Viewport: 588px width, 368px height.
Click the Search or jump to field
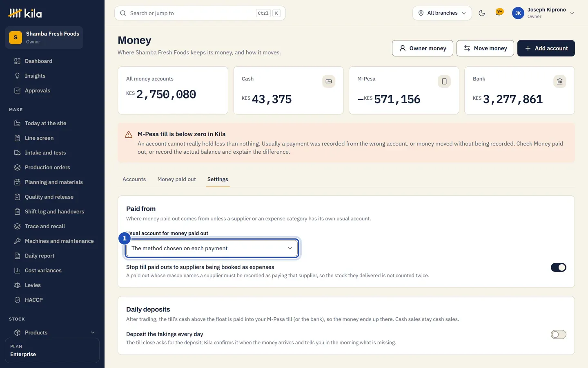(200, 13)
